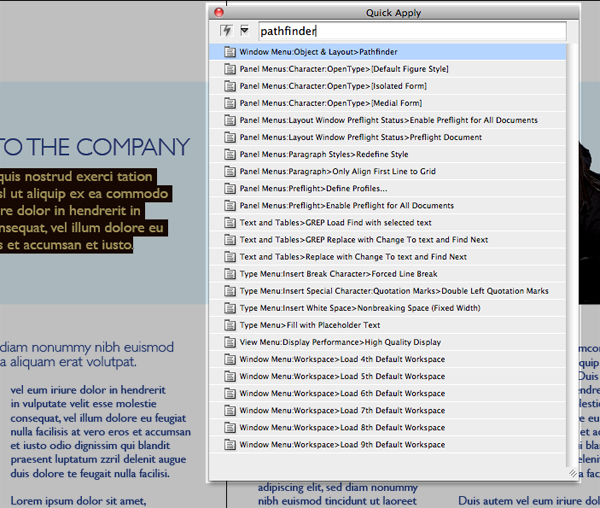Click the icon beside Isolated Form entry

coord(229,86)
